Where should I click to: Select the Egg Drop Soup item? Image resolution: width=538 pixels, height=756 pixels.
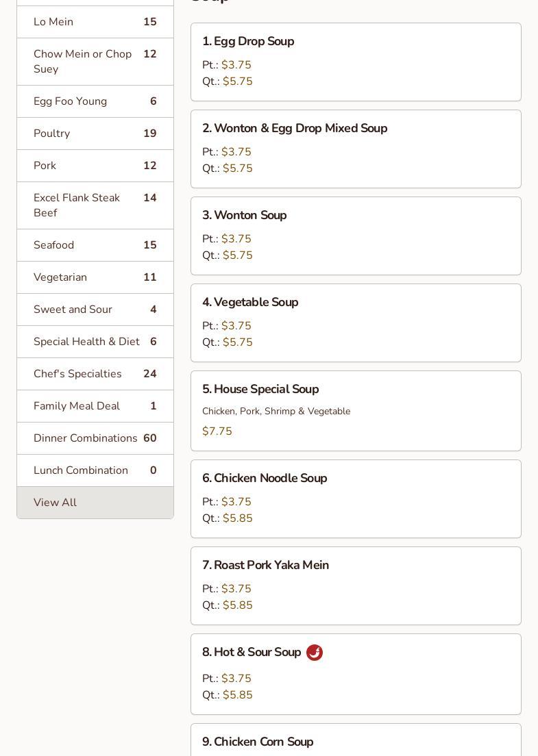(355, 62)
